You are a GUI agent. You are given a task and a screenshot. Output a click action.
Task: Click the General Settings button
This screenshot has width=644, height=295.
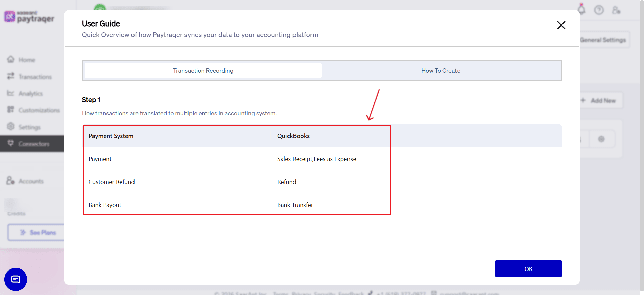tap(603, 40)
